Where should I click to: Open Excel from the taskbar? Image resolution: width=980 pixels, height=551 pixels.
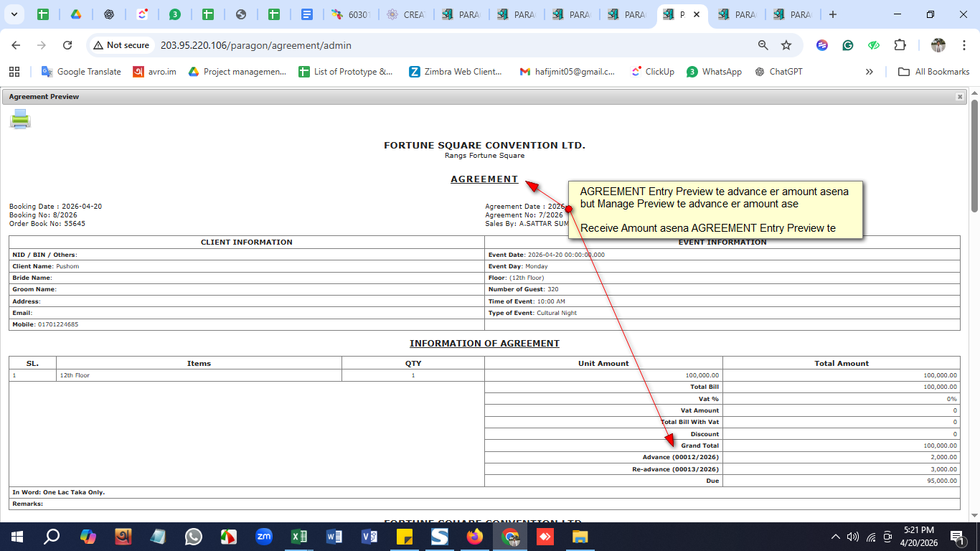(x=299, y=537)
